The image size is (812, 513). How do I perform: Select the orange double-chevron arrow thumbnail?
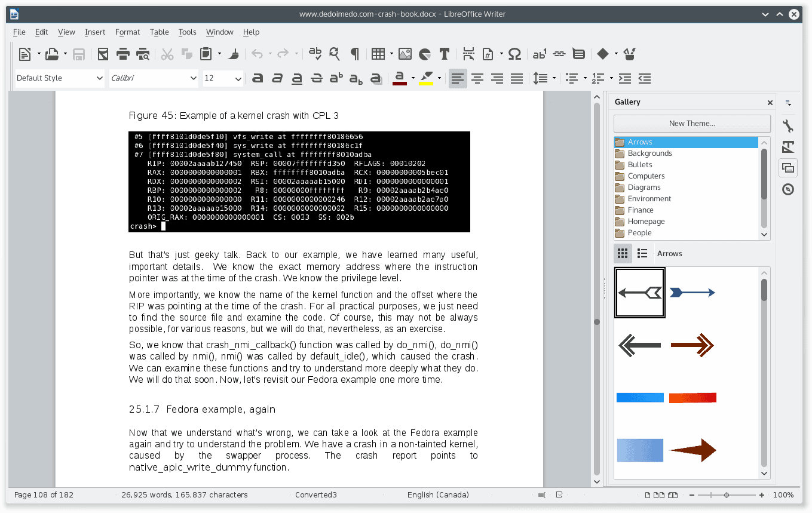(693, 345)
